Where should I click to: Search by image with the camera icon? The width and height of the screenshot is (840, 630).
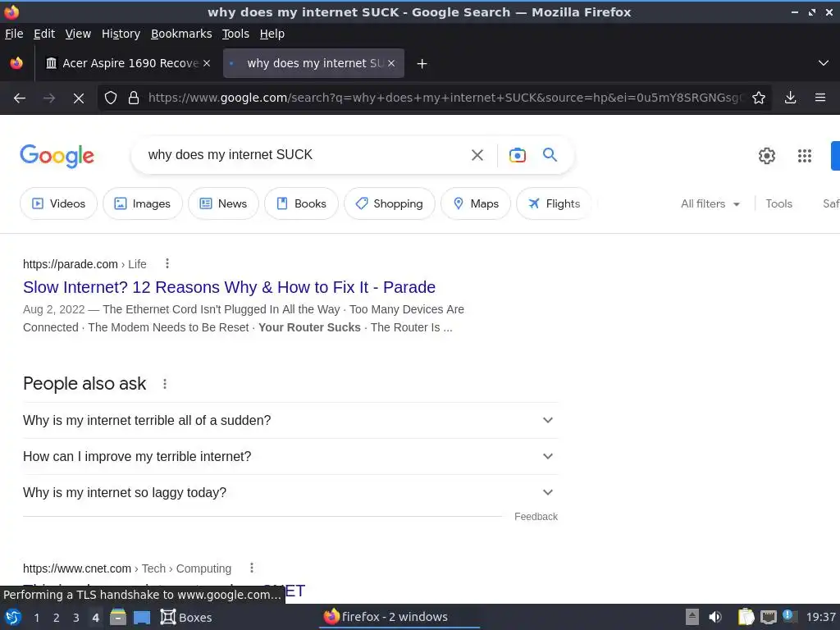(x=518, y=155)
